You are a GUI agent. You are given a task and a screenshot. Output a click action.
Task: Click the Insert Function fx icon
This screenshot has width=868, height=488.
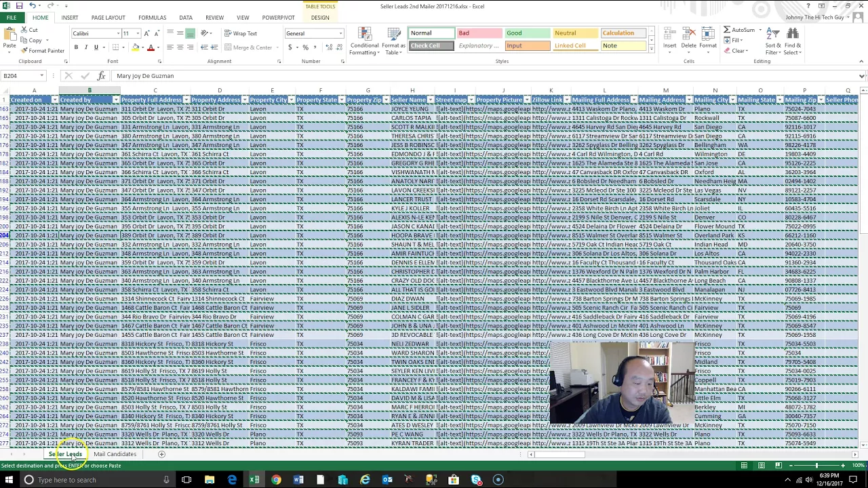coord(102,76)
